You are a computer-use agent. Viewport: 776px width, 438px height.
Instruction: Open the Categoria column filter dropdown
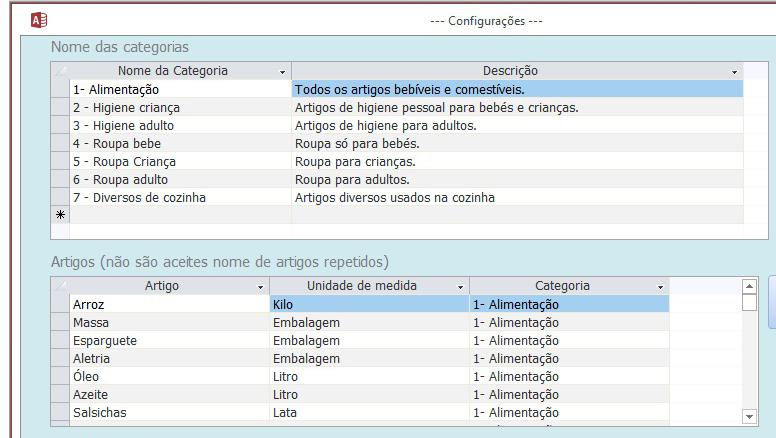click(660, 287)
